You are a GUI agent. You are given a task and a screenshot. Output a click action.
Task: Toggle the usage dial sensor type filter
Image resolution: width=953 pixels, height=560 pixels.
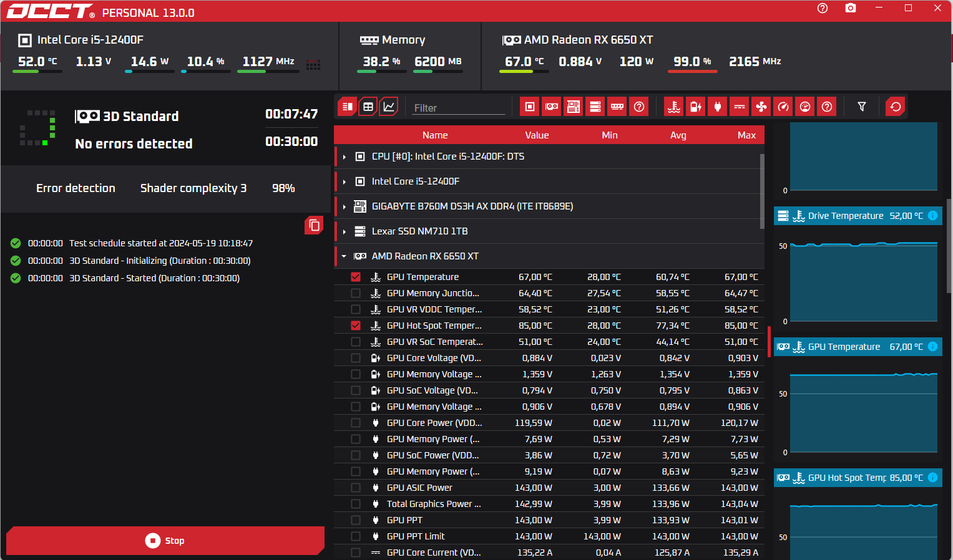(805, 107)
